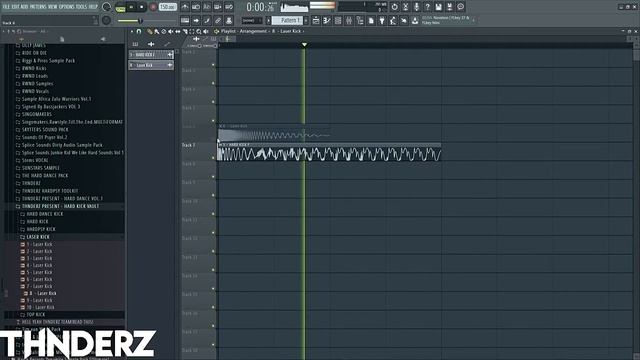Viewport: 640px width, 360px height.
Task: Open the TOOLS menu
Action: click(x=82, y=7)
